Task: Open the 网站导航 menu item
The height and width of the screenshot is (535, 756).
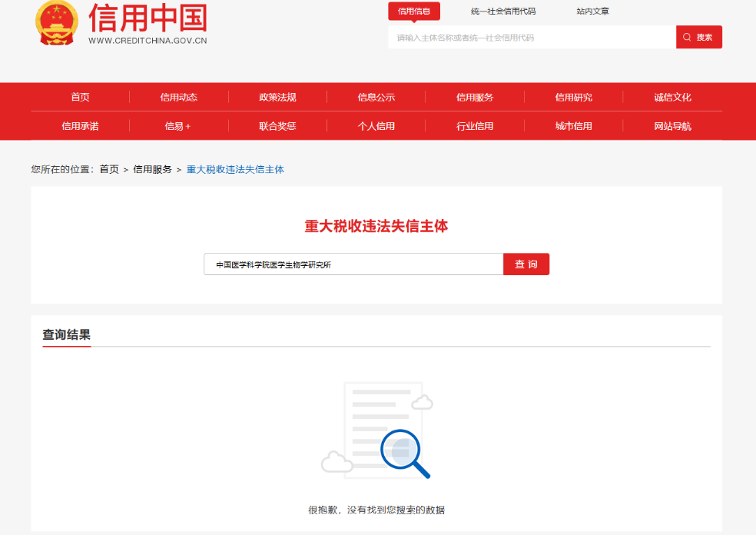Action: pyautogui.click(x=672, y=126)
